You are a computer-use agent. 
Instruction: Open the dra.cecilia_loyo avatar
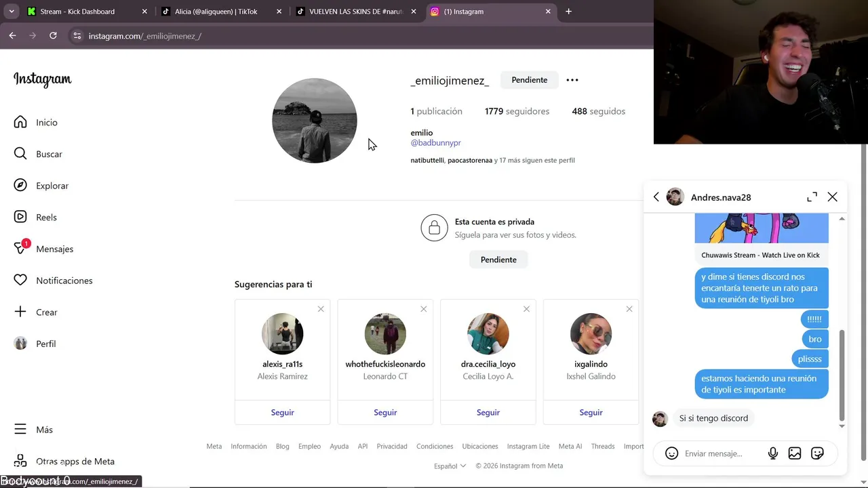488,333
